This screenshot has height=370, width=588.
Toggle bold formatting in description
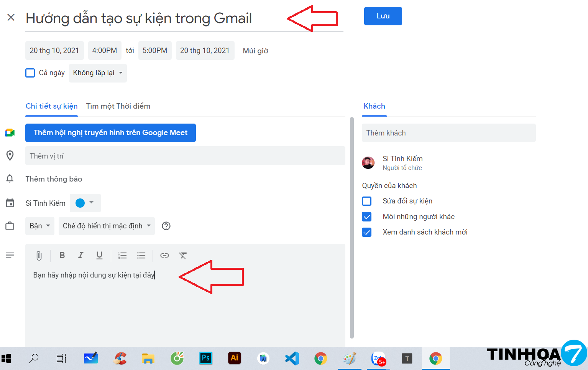pos(62,255)
